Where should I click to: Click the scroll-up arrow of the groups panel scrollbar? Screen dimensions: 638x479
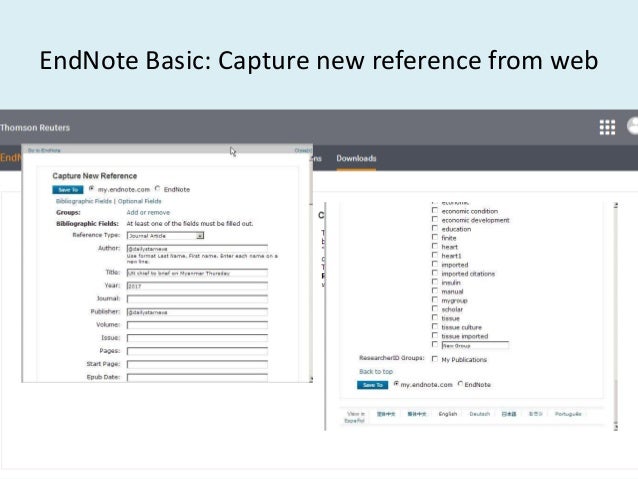(x=616, y=205)
